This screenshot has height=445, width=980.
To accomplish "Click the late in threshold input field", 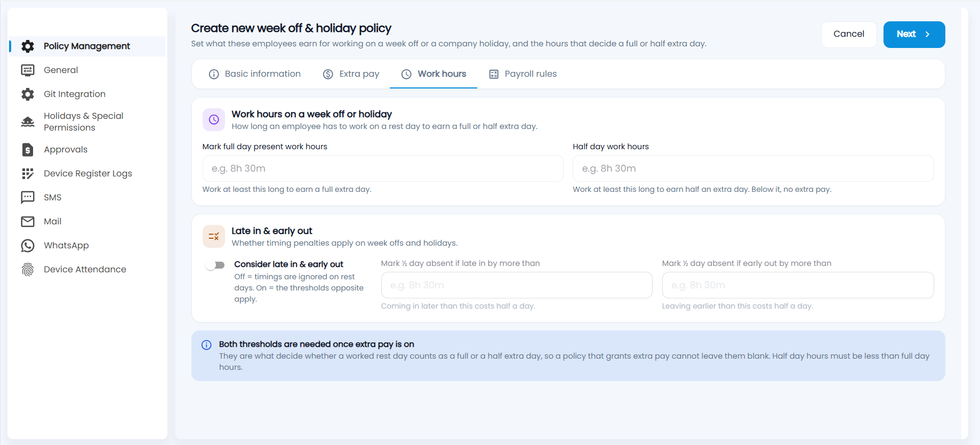I will 517,285.
